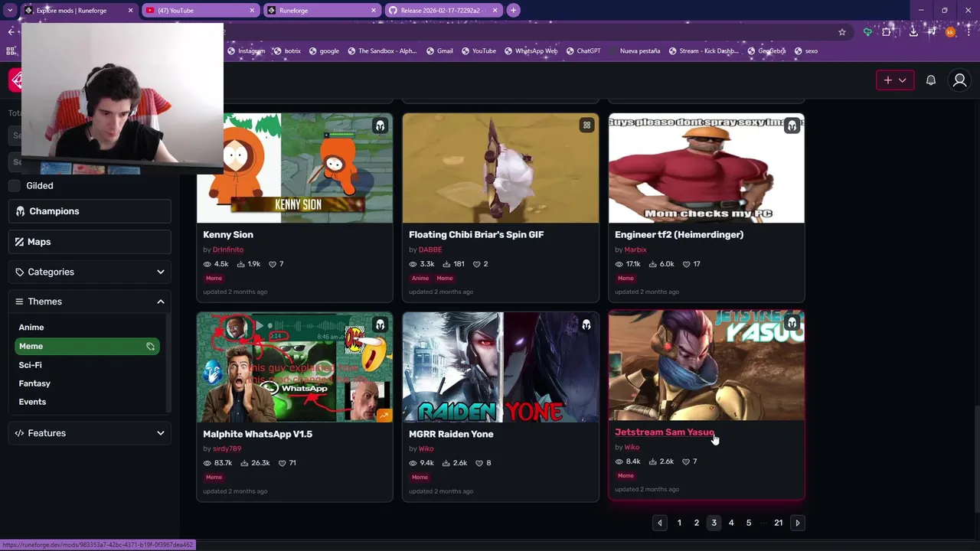Image resolution: width=980 pixels, height=551 pixels.
Task: Toggle the Gilded checkbox
Action: pyautogui.click(x=15, y=185)
